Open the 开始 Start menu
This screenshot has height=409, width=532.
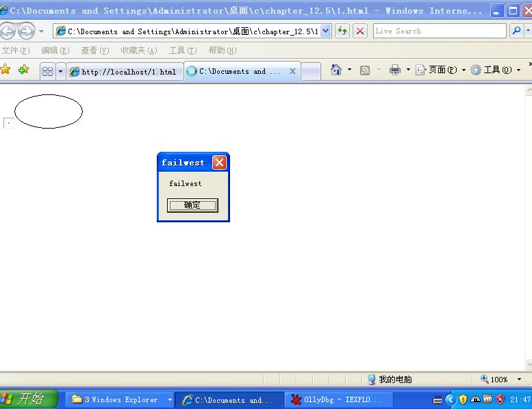coord(29,399)
